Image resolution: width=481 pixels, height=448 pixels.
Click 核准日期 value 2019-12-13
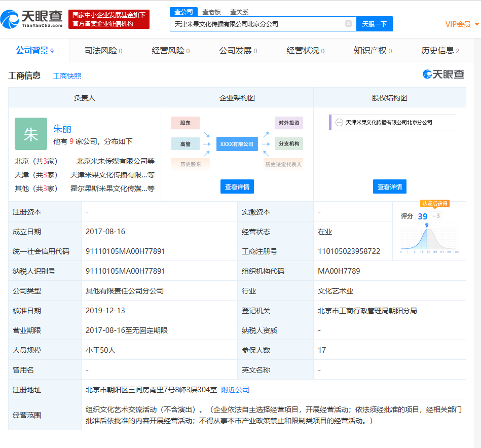click(x=105, y=310)
